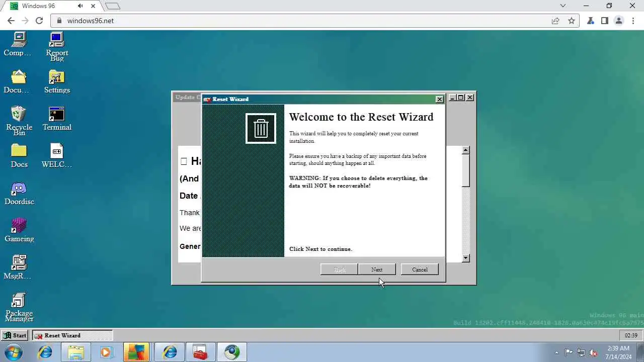Open the orange antivirus taskbar icon

(x=136, y=352)
